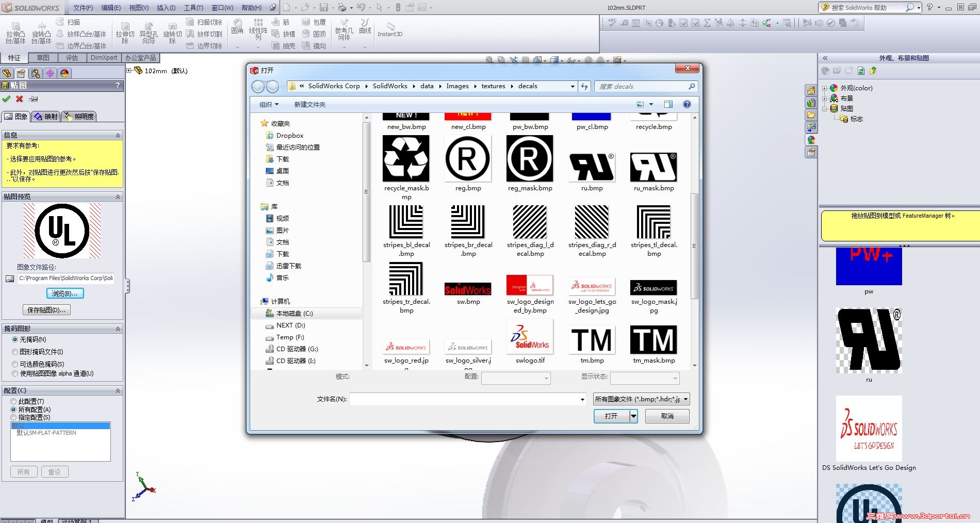The height and width of the screenshot is (523, 980).
Task: Click the 浏览(B)... button
Action: click(x=65, y=293)
